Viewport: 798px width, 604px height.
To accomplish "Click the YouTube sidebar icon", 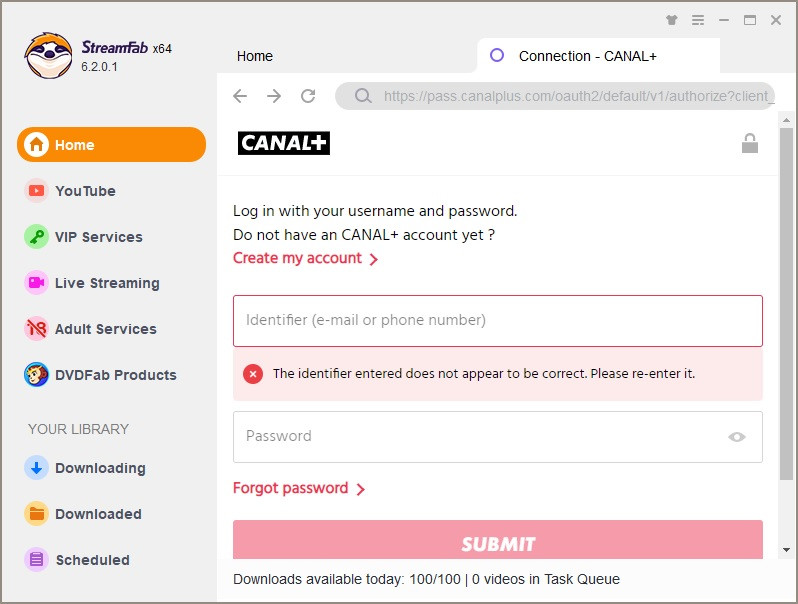I will [37, 191].
